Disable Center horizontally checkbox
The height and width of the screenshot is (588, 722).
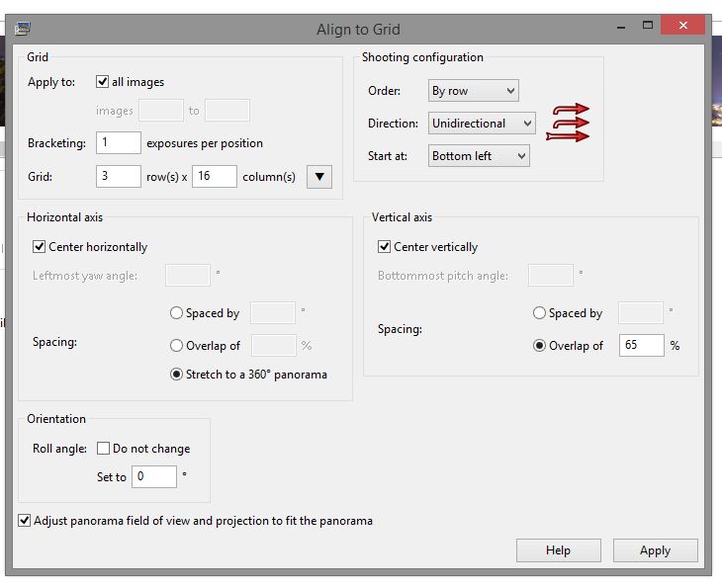pyautogui.click(x=40, y=247)
